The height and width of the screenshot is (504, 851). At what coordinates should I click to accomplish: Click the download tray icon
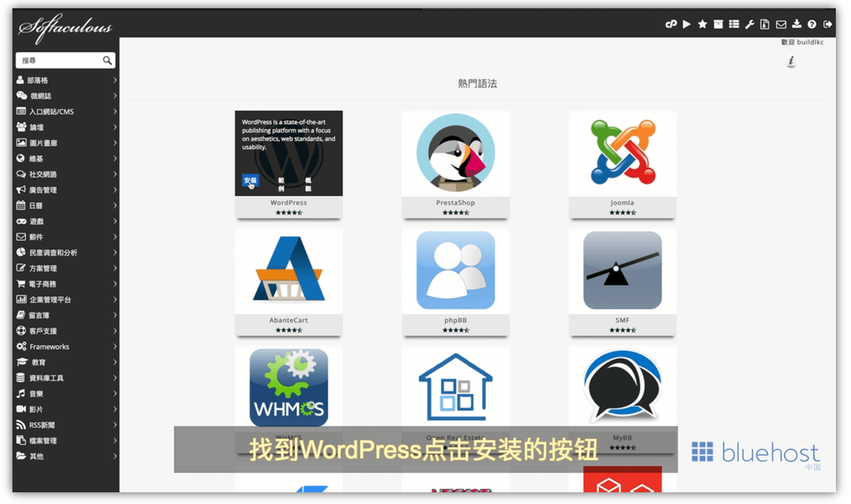tap(797, 24)
